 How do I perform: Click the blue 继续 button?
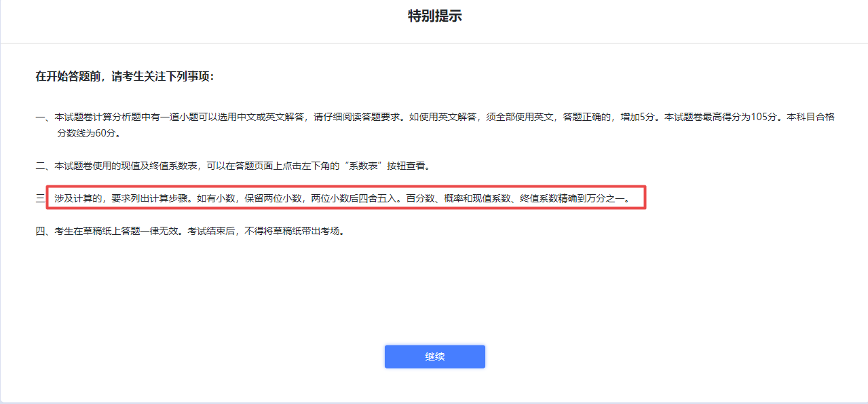[434, 356]
